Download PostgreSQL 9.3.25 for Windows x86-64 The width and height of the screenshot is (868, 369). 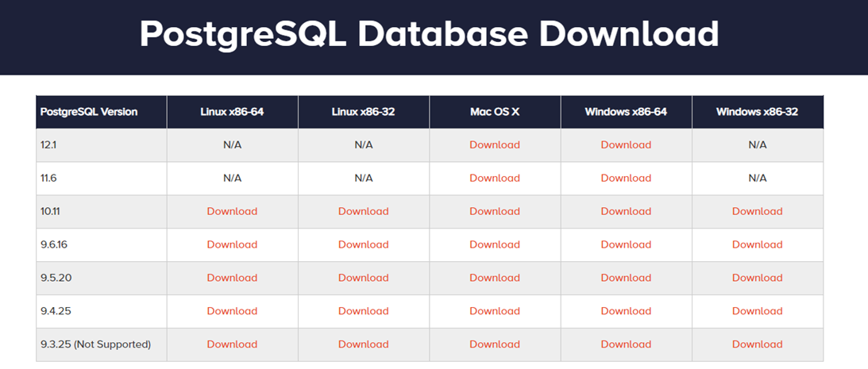coord(626,344)
